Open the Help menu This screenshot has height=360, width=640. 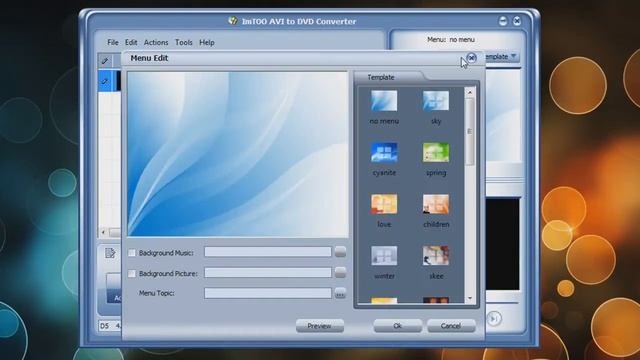[x=207, y=42]
